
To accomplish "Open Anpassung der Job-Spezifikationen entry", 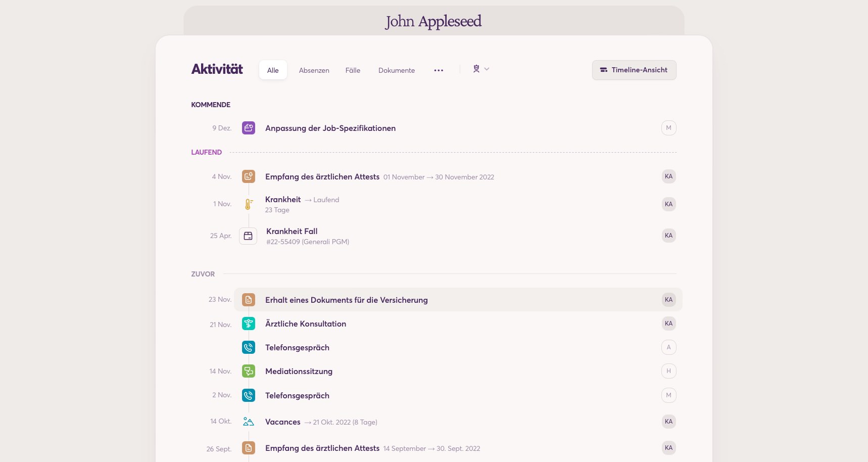I will tap(330, 128).
